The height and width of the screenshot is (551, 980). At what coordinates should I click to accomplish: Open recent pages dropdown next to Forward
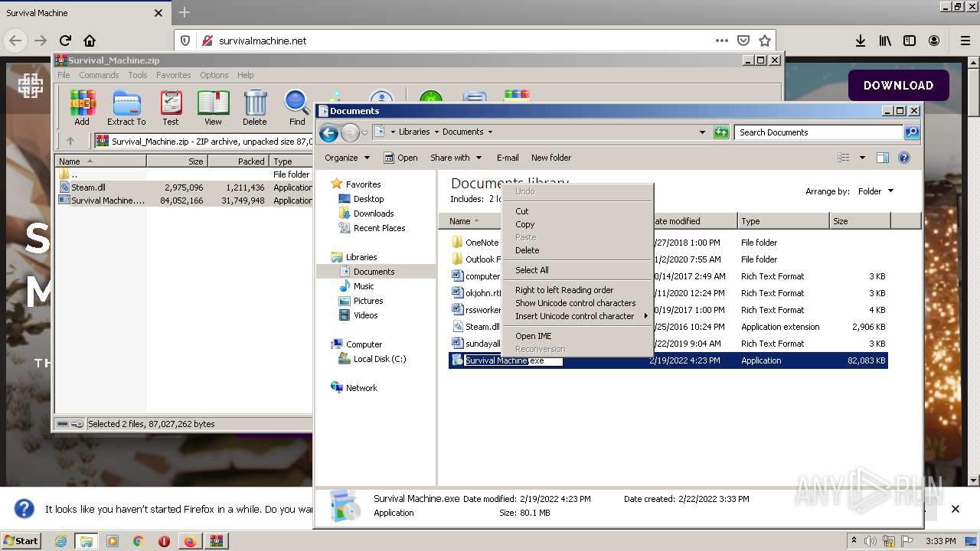click(364, 133)
